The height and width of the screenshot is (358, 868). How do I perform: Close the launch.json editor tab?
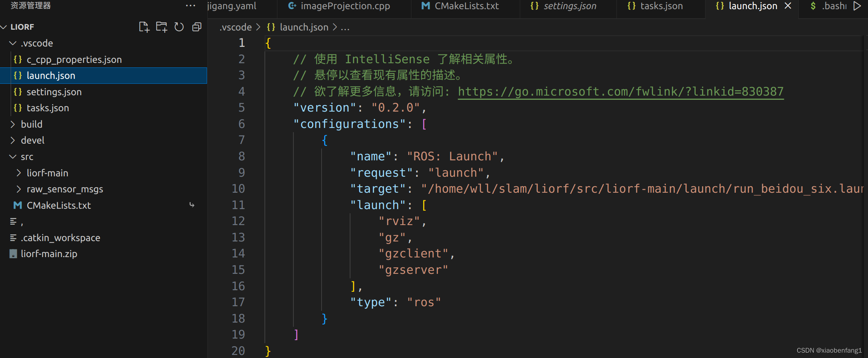(788, 6)
